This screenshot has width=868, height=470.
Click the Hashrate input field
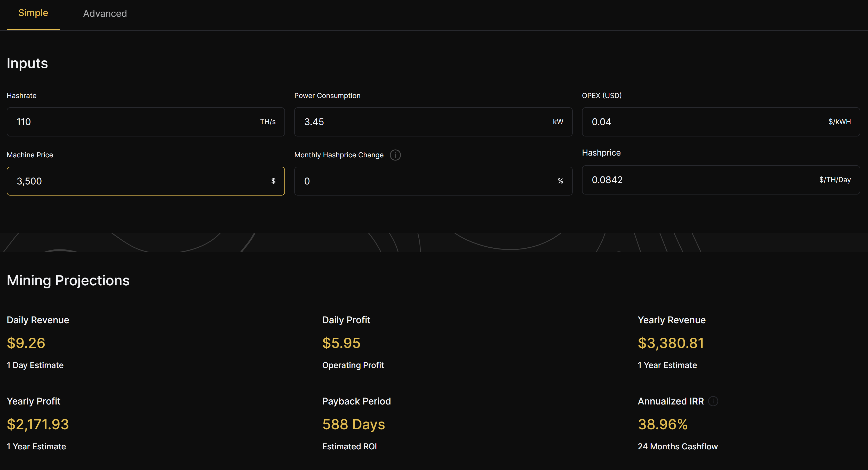(x=145, y=121)
